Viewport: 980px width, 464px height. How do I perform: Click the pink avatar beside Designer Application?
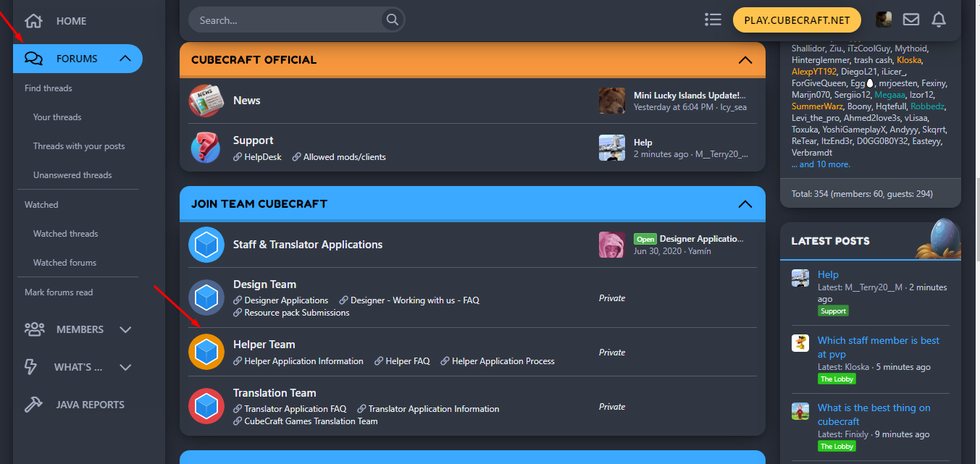coord(612,245)
